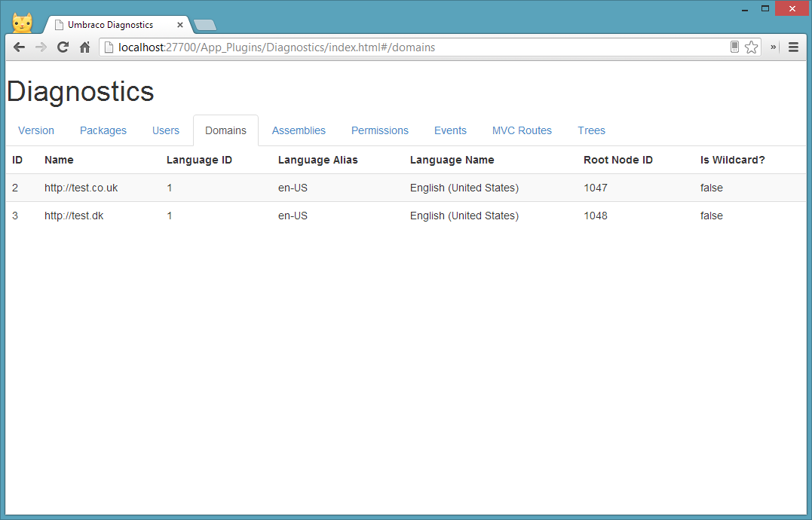Viewport: 812px width, 520px height.
Task: Switch to the Packages tab
Action: (103, 130)
